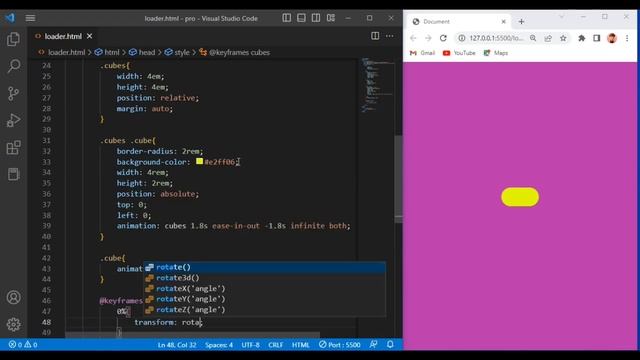The height and width of the screenshot is (360, 640).
Task: Choose rotateZ('angle') suggestion
Action: (x=264, y=309)
